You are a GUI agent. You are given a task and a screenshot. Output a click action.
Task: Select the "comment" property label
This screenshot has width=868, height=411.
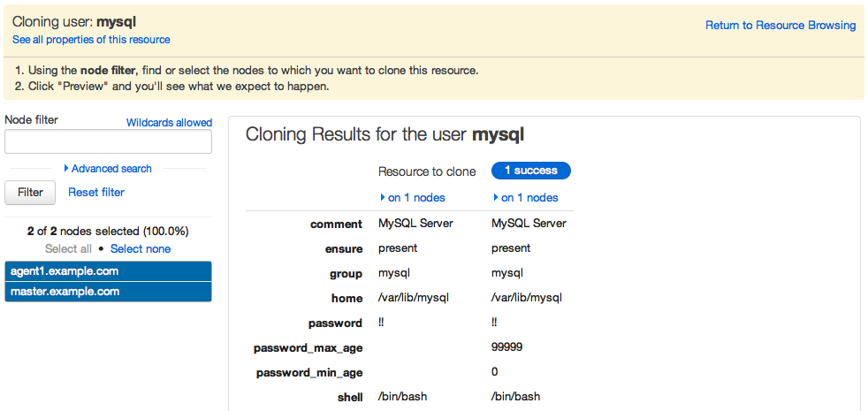click(x=336, y=225)
